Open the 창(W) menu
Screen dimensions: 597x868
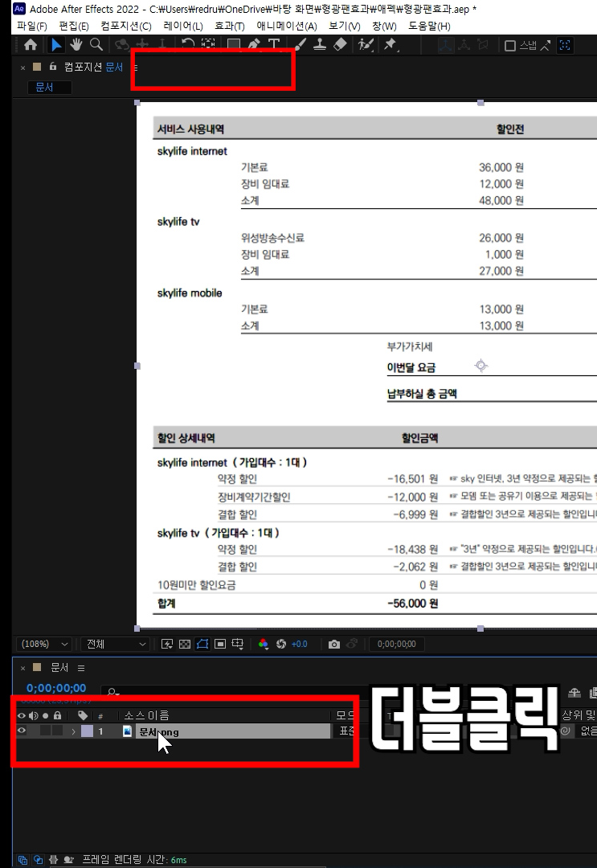[384, 26]
